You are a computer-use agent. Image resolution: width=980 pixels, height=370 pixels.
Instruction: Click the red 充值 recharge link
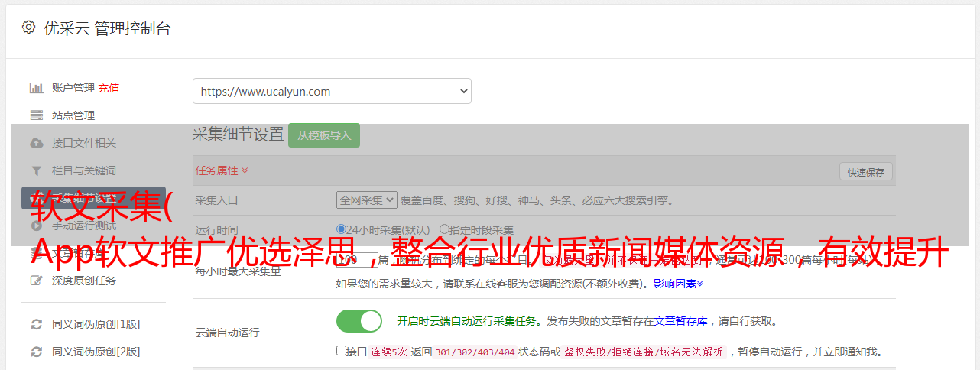(109, 88)
